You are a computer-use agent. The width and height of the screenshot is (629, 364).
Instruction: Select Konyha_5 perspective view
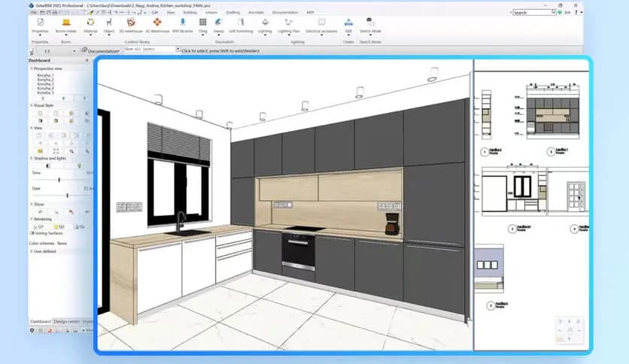45,93
